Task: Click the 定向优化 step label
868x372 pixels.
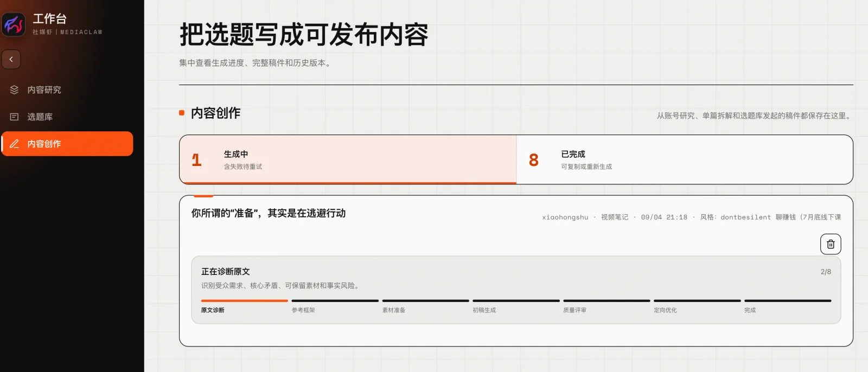Action: pyautogui.click(x=665, y=310)
